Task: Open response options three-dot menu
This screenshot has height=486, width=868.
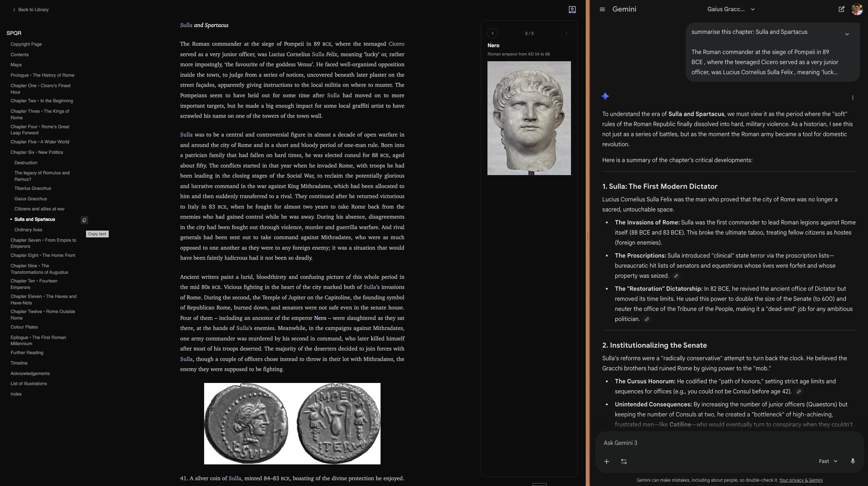Action: point(853,98)
